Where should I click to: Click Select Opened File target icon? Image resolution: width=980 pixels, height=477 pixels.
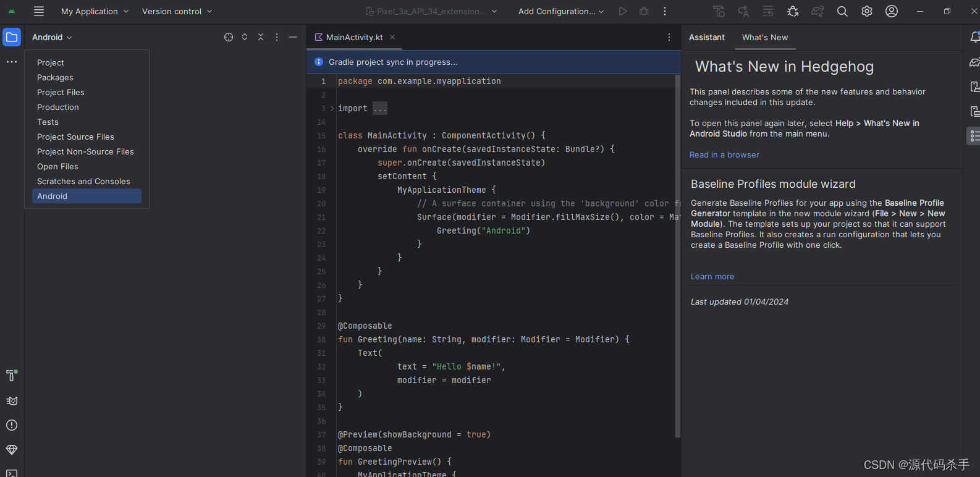(x=229, y=37)
